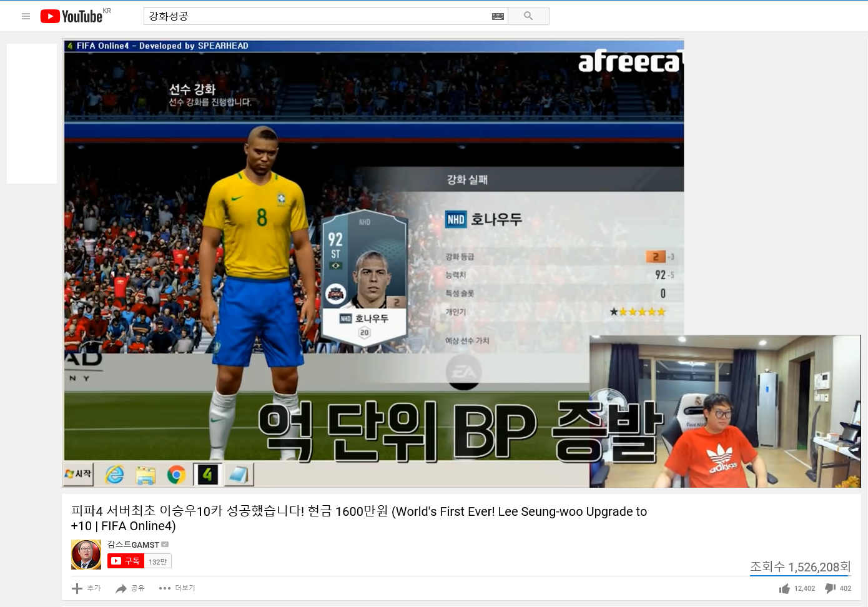This screenshot has height=607, width=868.
Task: Expand the 더보기 more actions menu
Action: 177,588
